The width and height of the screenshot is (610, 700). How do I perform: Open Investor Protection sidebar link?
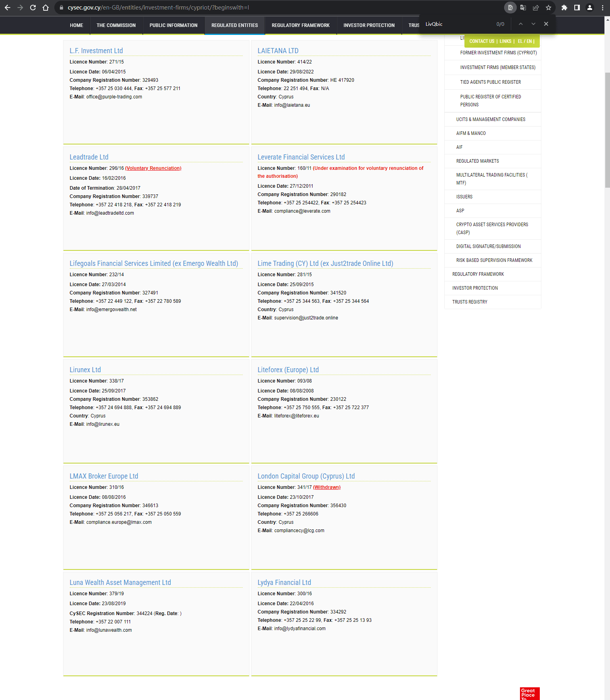475,288
